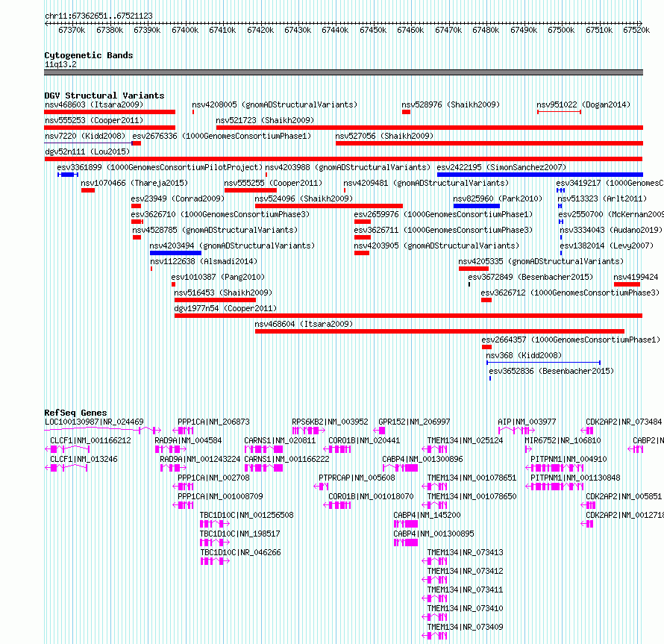Select esv3626712 1000GenomesConsortiumPhase3 label
Screen dimensions: 664x644
coord(570,293)
